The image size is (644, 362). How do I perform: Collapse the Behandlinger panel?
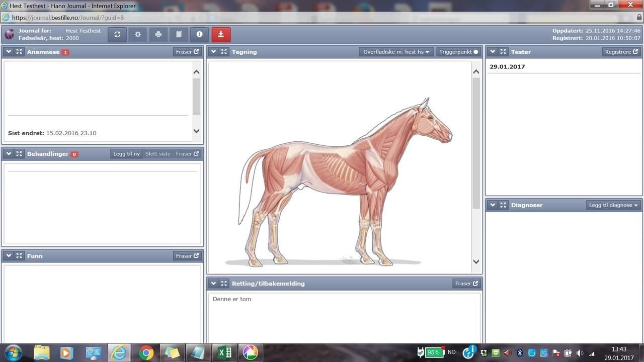[9, 154]
